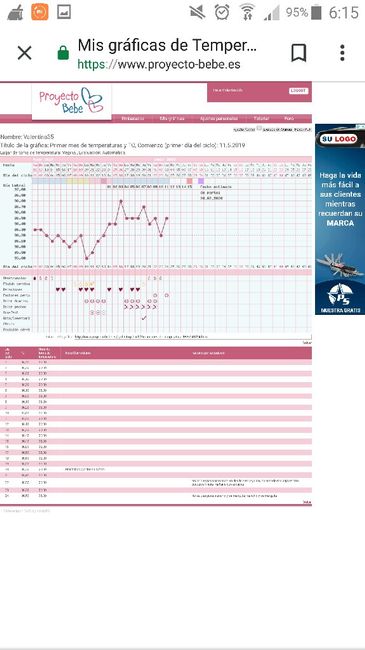The image size is (365, 650).
Task: Open the Mis gráficas navigation tab
Action: (x=172, y=119)
